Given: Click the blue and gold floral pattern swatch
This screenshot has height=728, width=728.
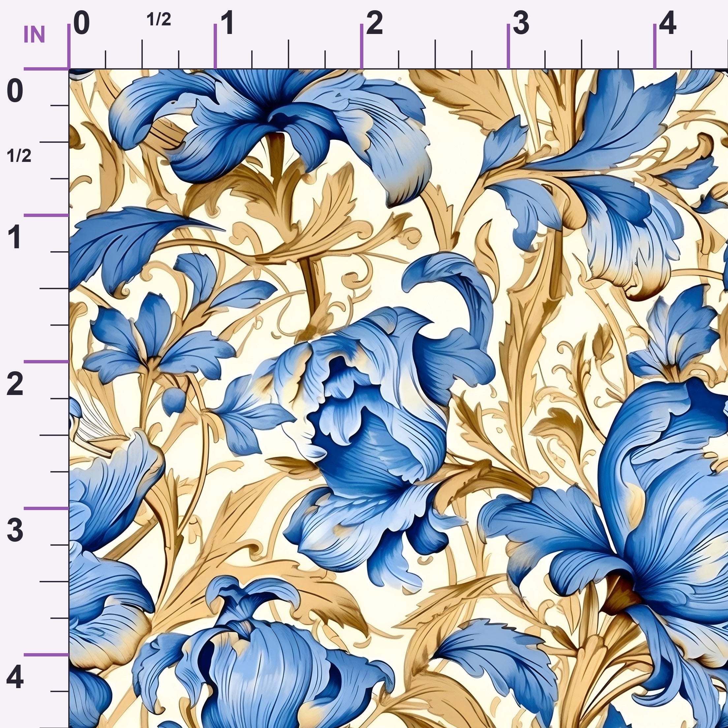Looking at the screenshot, I should [x=398, y=398].
